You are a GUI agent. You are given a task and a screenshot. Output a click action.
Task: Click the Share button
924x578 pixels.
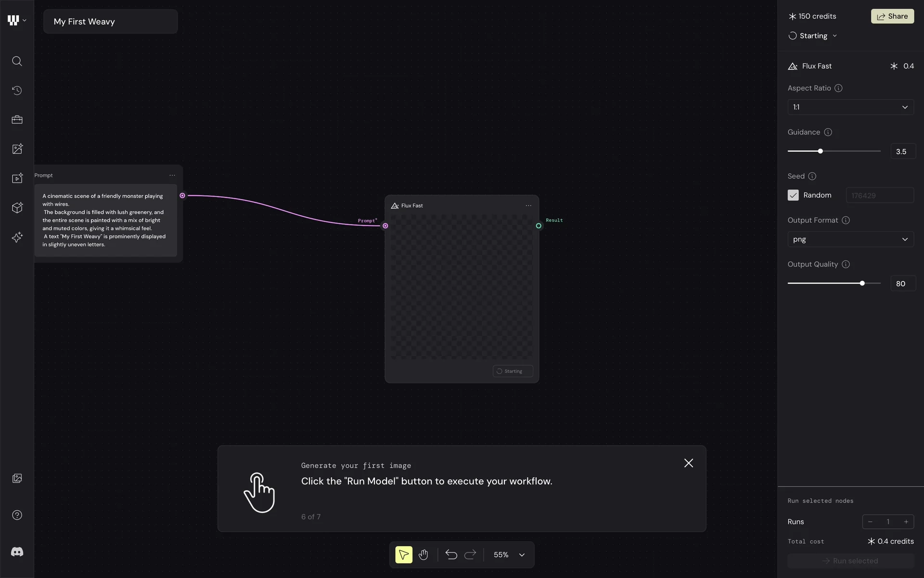pyautogui.click(x=892, y=16)
